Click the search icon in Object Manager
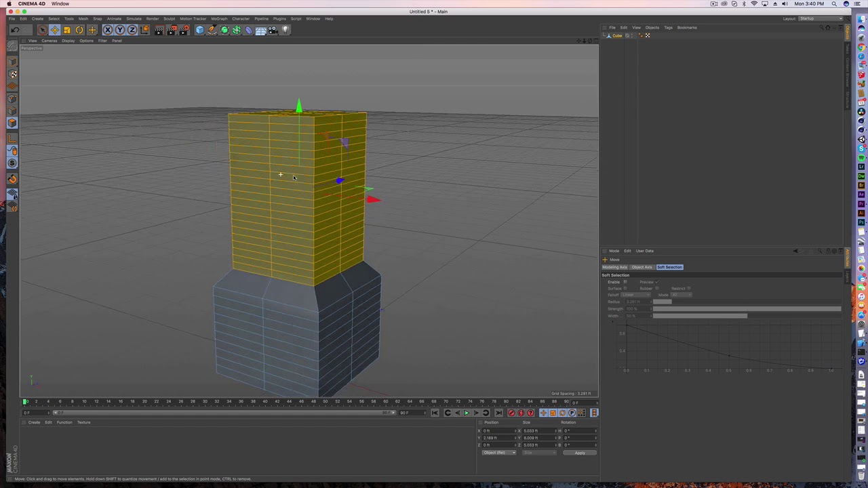This screenshot has height=488, width=868. tap(821, 28)
